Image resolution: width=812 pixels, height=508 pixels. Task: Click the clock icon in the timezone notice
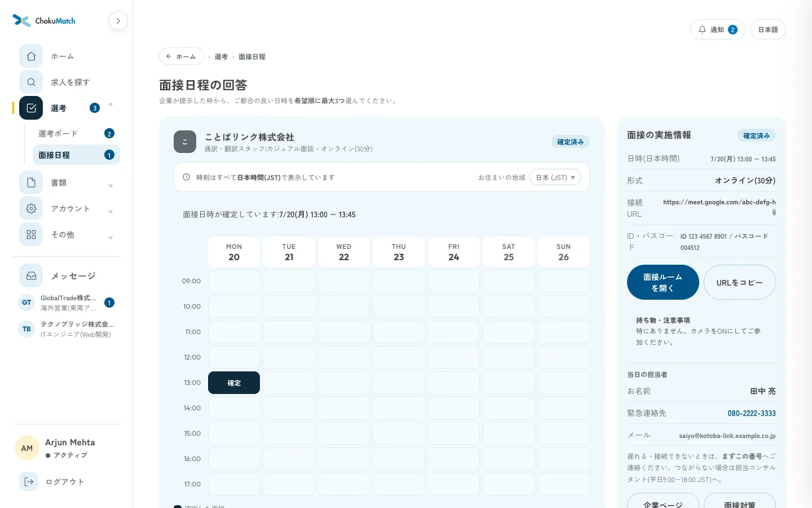pos(187,177)
